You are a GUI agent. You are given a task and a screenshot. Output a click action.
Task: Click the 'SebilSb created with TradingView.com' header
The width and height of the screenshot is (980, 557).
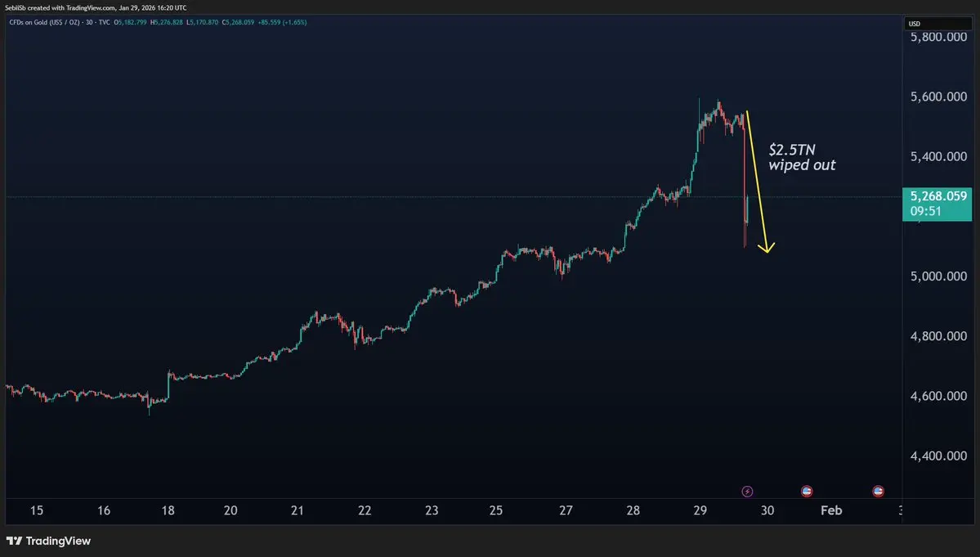click(96, 7)
